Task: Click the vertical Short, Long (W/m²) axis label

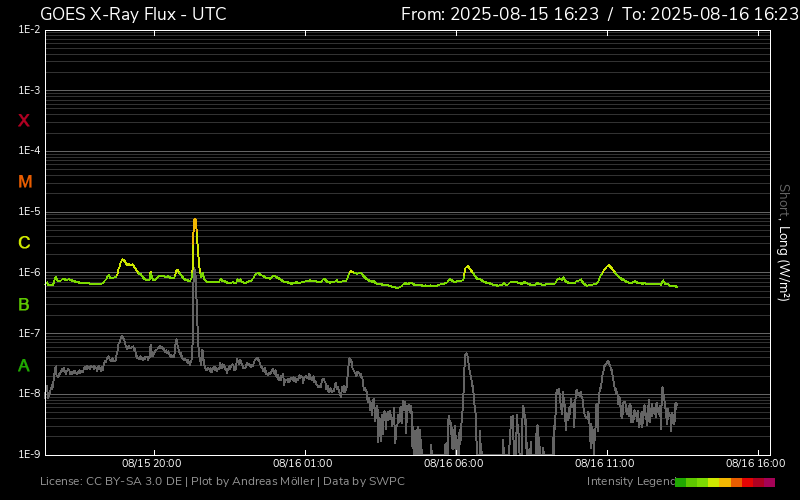Action: click(x=785, y=243)
